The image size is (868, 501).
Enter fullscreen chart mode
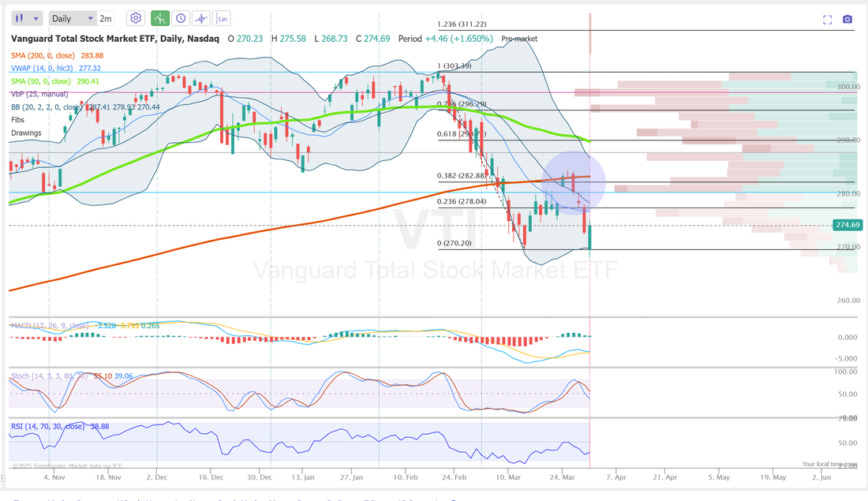coord(828,20)
